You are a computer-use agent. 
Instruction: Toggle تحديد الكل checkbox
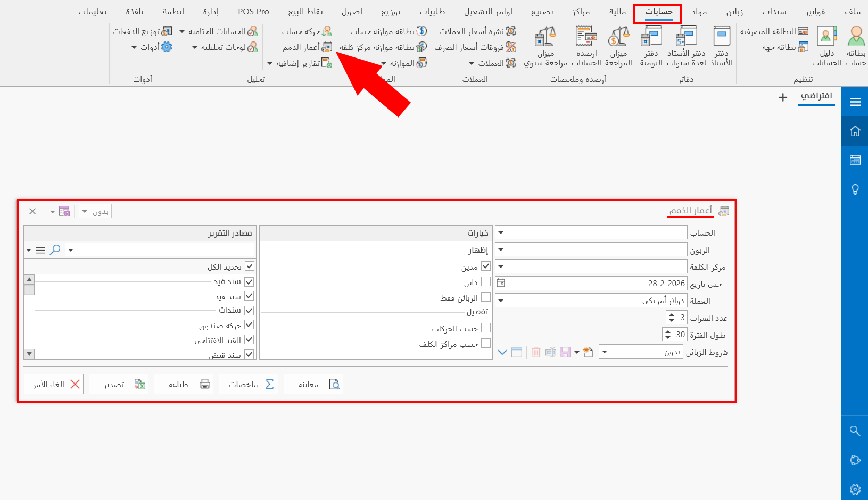(x=249, y=266)
